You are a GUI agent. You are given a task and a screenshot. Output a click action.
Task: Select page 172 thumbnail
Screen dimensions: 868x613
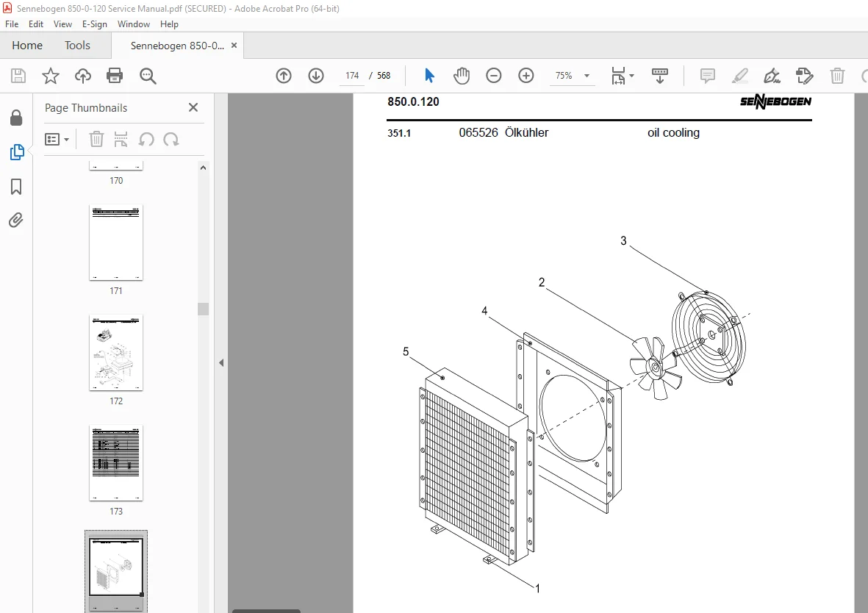pyautogui.click(x=116, y=353)
